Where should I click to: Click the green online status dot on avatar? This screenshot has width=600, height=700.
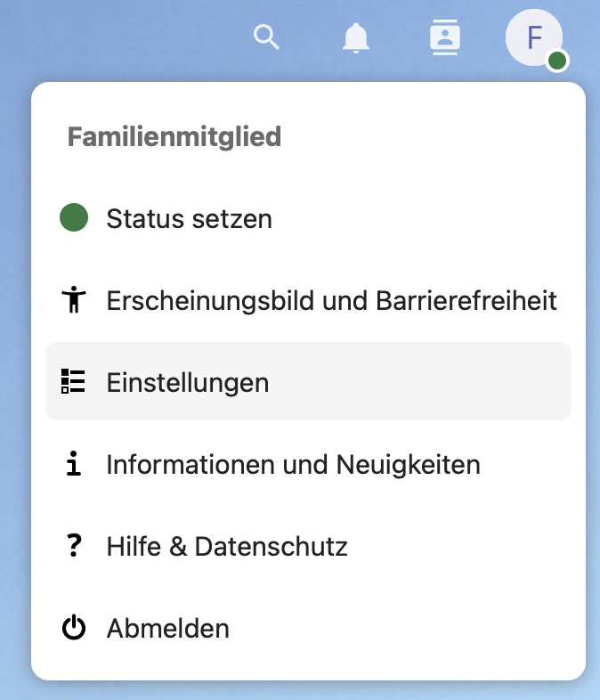point(557,61)
